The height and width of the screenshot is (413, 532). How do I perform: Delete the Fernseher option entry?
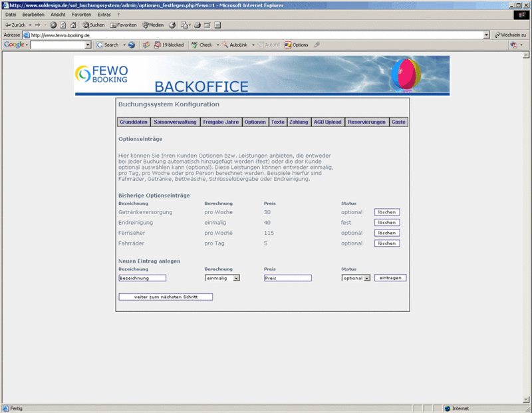[x=386, y=233]
